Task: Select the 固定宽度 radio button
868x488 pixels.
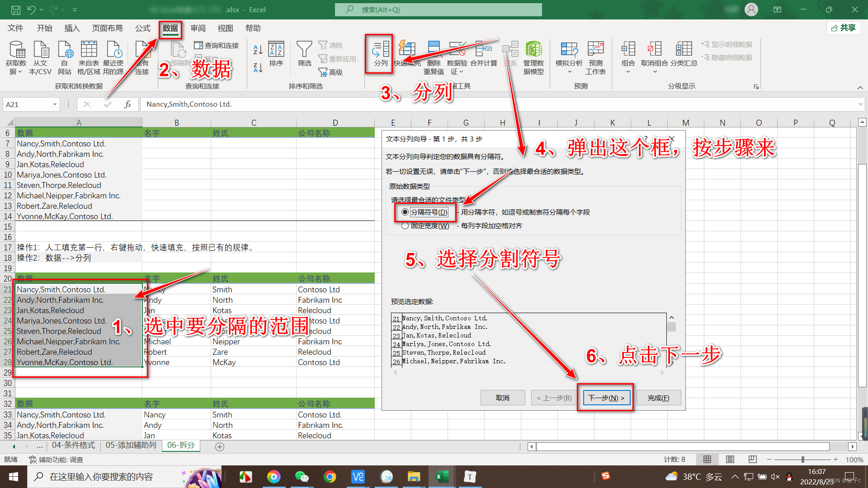Action: pyautogui.click(x=405, y=225)
